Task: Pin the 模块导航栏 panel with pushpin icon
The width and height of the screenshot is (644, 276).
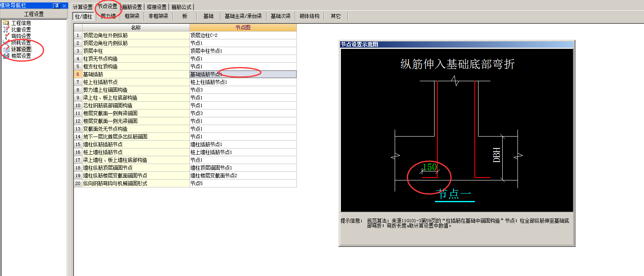Action: (57, 5)
